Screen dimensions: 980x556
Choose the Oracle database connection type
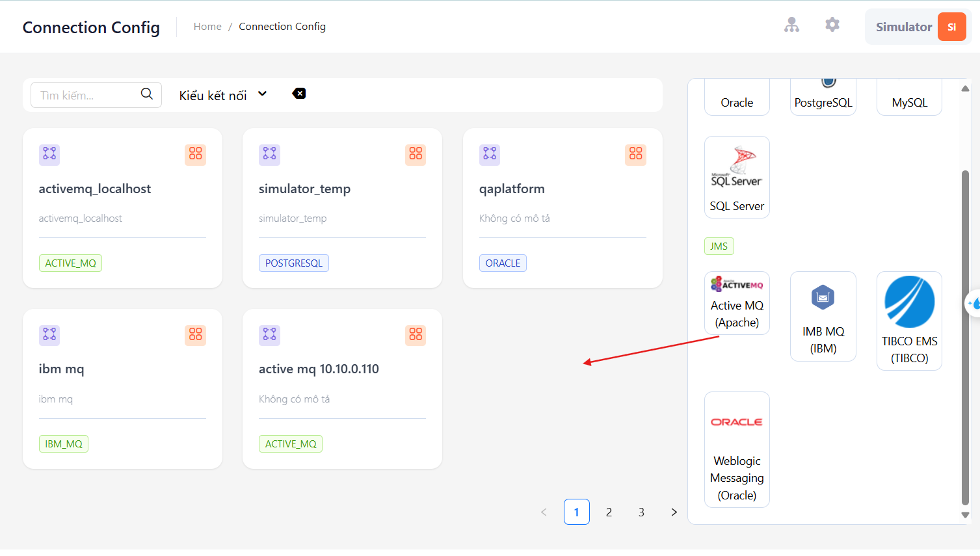tap(737, 97)
